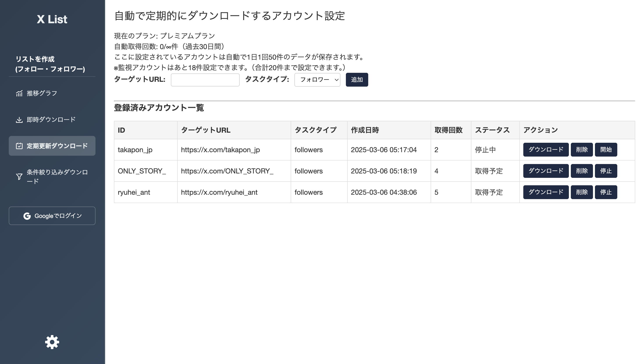Delete the ONLY_STORY_ account row
Image resolution: width=644 pixels, height=364 pixels.
tap(582, 171)
